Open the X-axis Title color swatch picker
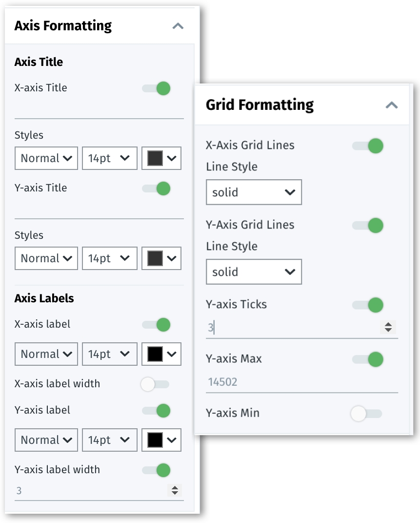Viewport: 420px width, 523px height. coord(161,158)
